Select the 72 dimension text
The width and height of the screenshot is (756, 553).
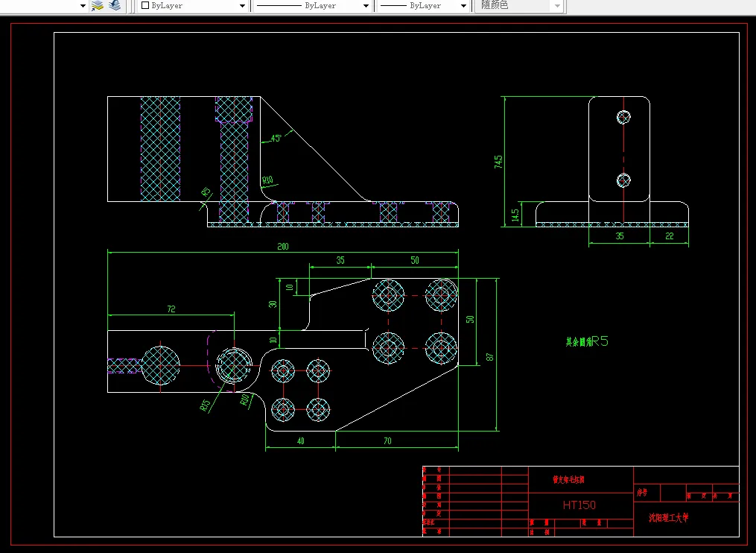[x=171, y=309]
